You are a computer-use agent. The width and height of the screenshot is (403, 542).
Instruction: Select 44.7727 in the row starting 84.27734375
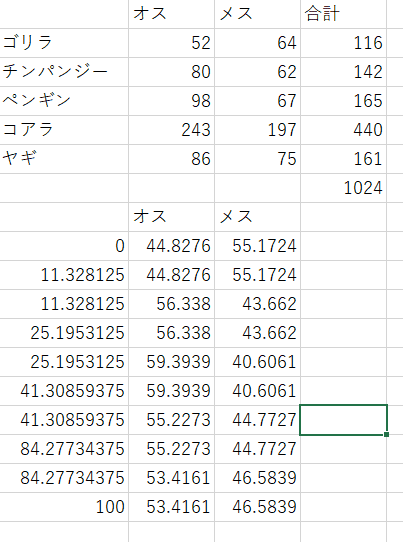point(257,450)
